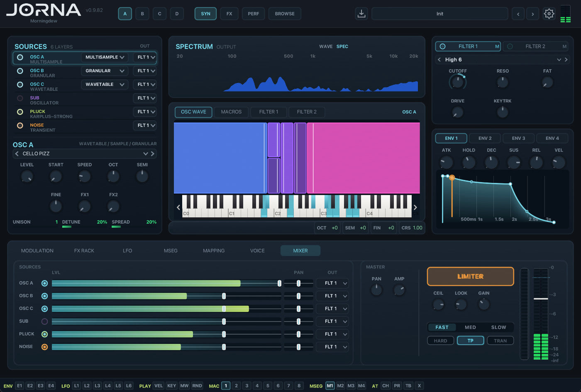Image resolution: width=581 pixels, height=392 pixels.
Task: Choose HARD limiter mode
Action: point(440,341)
